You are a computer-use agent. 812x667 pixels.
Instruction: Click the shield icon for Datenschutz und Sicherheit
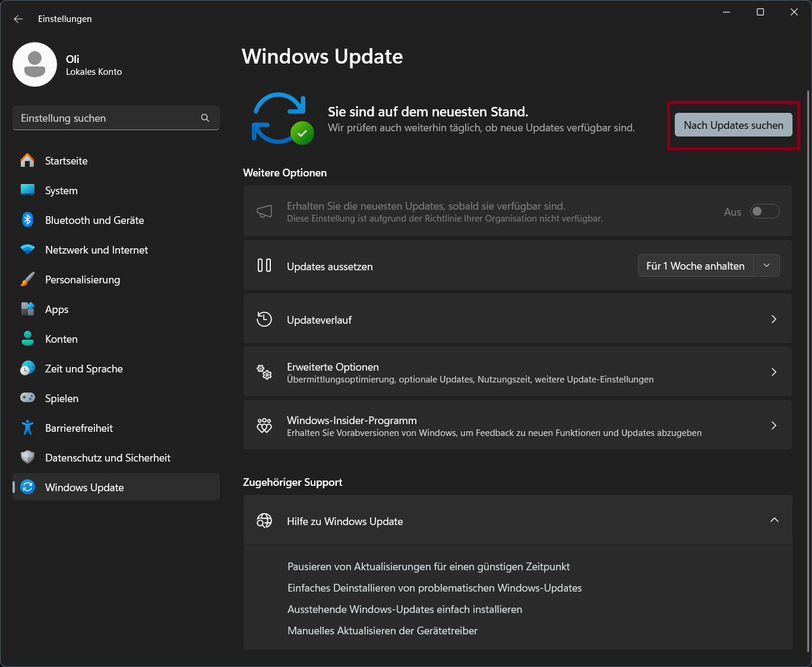point(27,457)
